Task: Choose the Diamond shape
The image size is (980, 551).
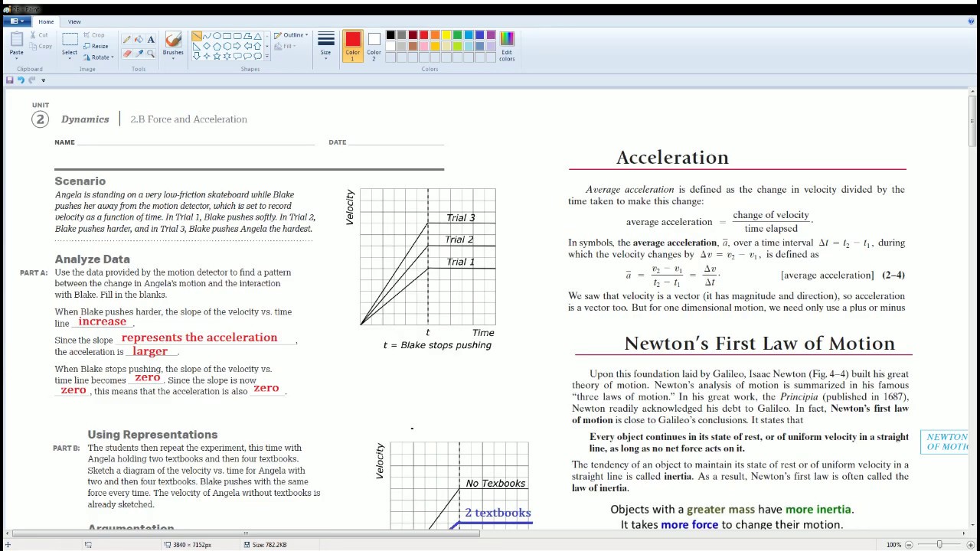Action: pyautogui.click(x=207, y=46)
